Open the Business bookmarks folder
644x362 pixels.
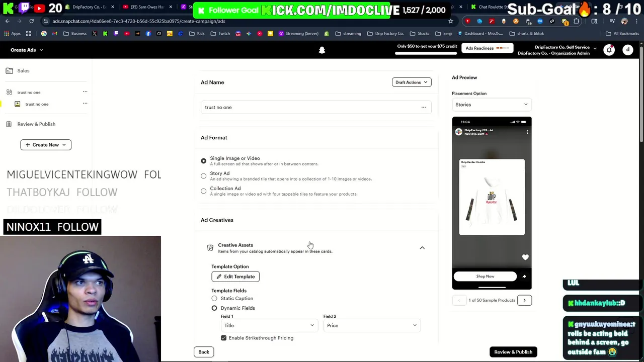(75, 34)
